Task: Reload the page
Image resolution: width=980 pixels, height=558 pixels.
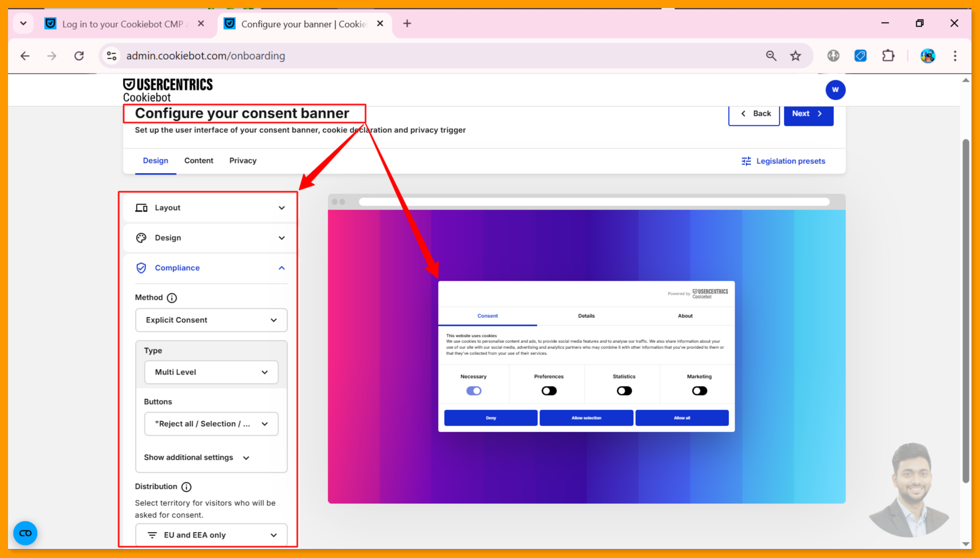Action: (79, 56)
